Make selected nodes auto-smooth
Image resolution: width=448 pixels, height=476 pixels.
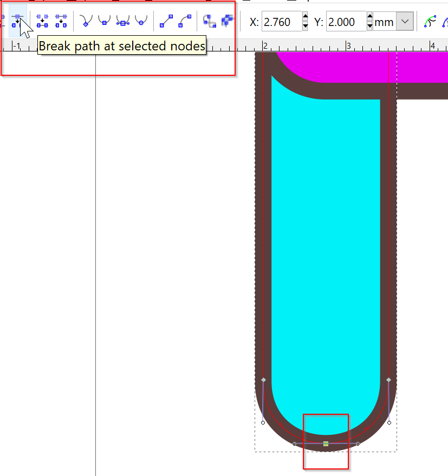pyautogui.click(x=141, y=21)
